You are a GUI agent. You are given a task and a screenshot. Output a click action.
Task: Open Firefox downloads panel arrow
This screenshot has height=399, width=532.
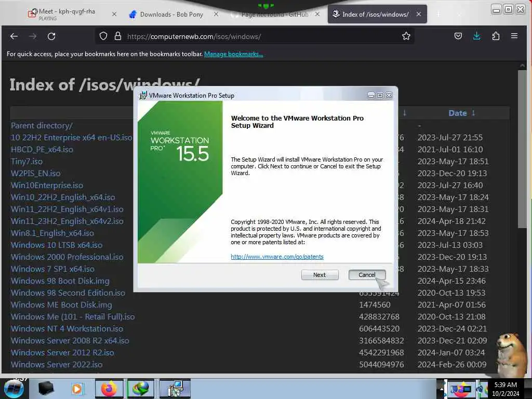pos(477,36)
